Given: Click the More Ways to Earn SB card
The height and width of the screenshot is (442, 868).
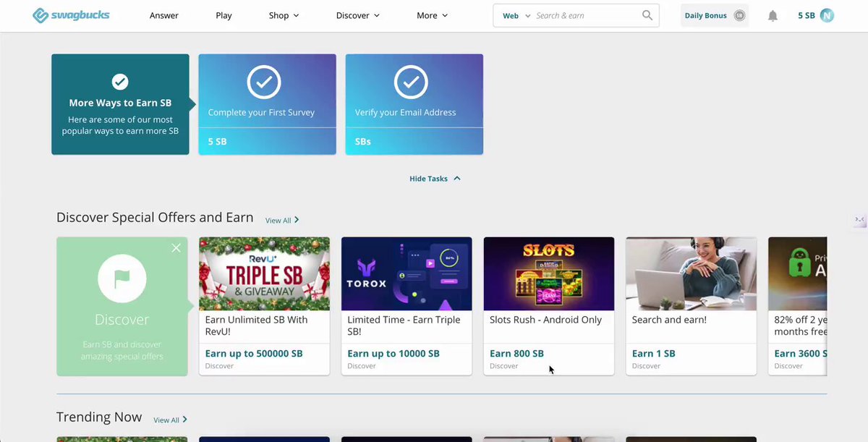Looking at the screenshot, I should [120, 104].
